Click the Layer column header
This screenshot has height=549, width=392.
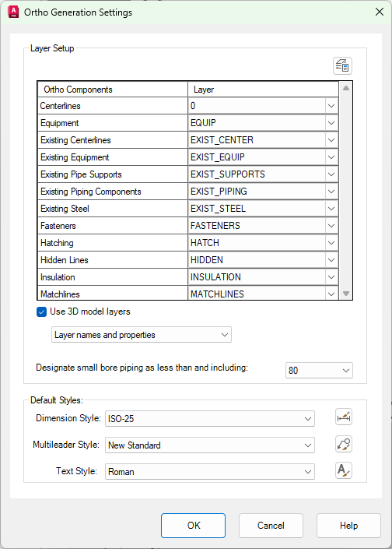pyautogui.click(x=264, y=90)
